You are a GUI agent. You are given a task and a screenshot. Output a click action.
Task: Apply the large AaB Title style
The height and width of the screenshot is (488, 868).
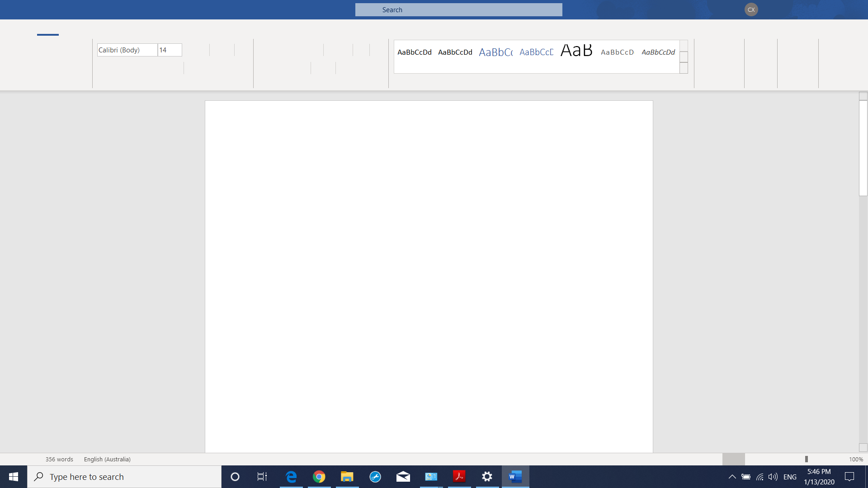point(576,51)
